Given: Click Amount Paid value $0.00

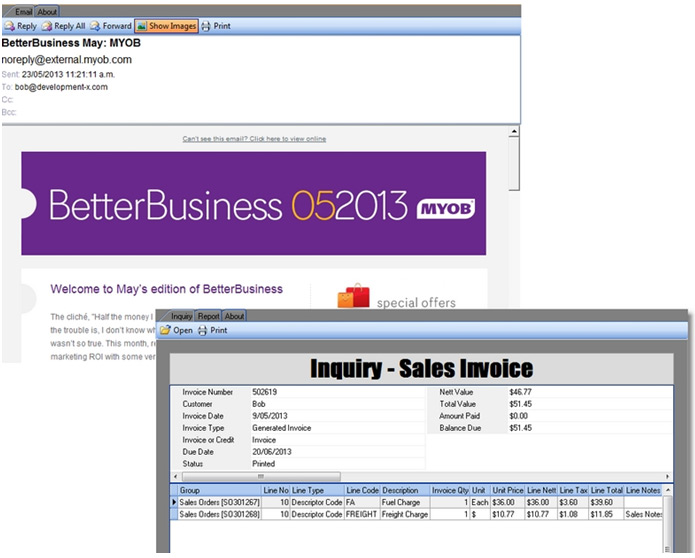Looking at the screenshot, I should click(x=518, y=416).
